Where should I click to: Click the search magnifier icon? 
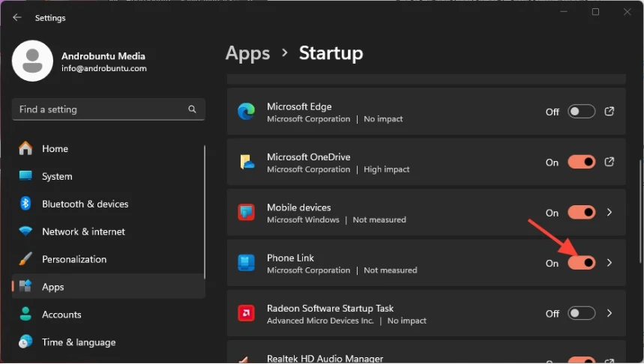(x=192, y=109)
